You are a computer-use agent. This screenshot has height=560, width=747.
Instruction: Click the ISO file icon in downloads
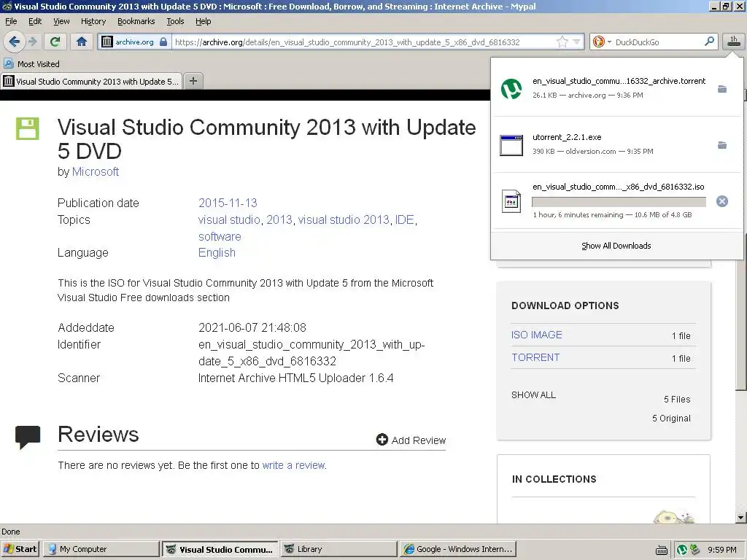coord(511,201)
